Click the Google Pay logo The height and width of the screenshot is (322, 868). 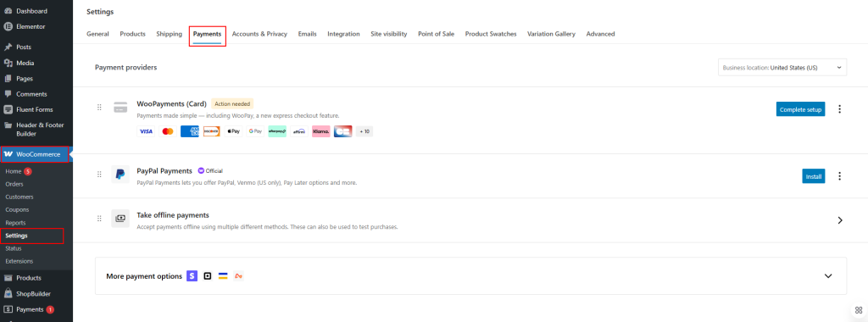[255, 131]
